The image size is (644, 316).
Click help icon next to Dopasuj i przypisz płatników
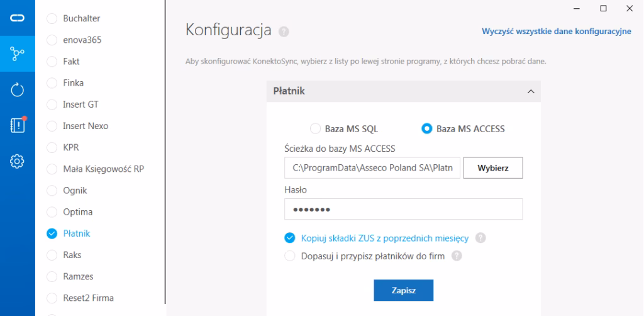coord(457,256)
